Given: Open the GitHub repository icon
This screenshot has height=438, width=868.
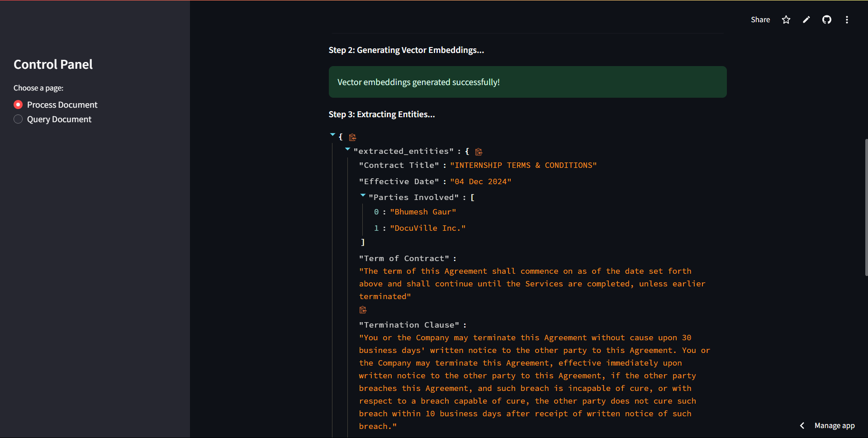Looking at the screenshot, I should click(826, 19).
